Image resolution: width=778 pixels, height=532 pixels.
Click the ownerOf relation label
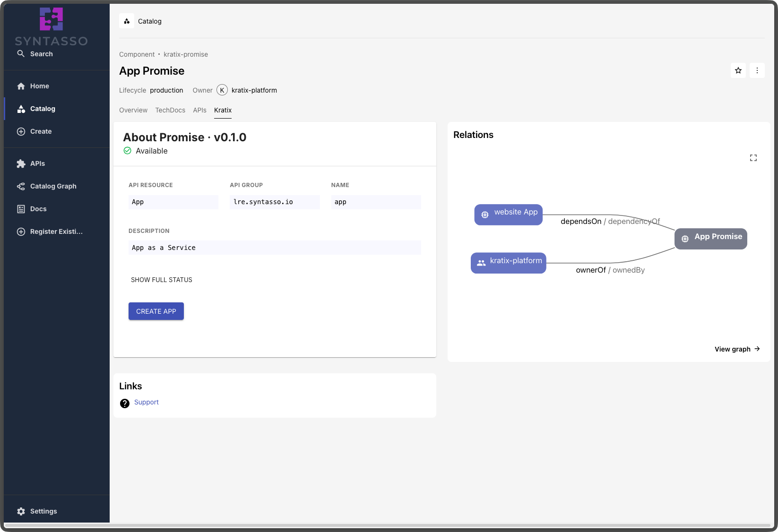click(x=591, y=270)
